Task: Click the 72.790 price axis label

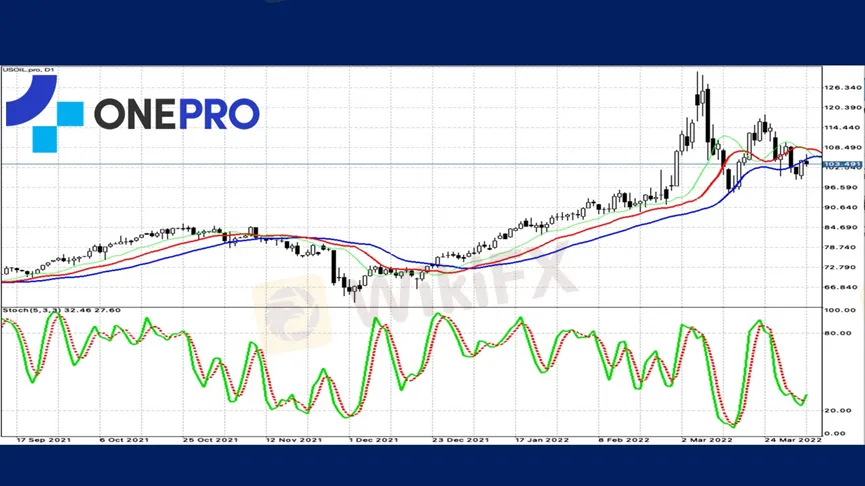Action: [841, 268]
